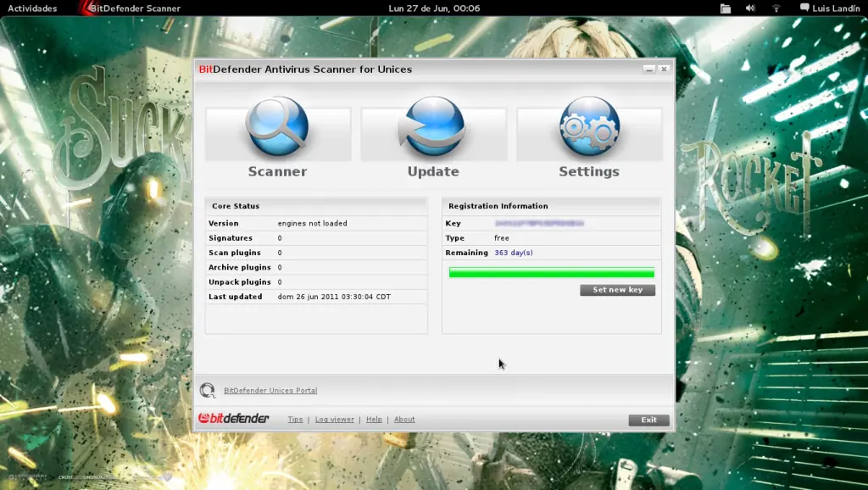Open the About link
This screenshot has width=868, height=490.
coord(404,419)
